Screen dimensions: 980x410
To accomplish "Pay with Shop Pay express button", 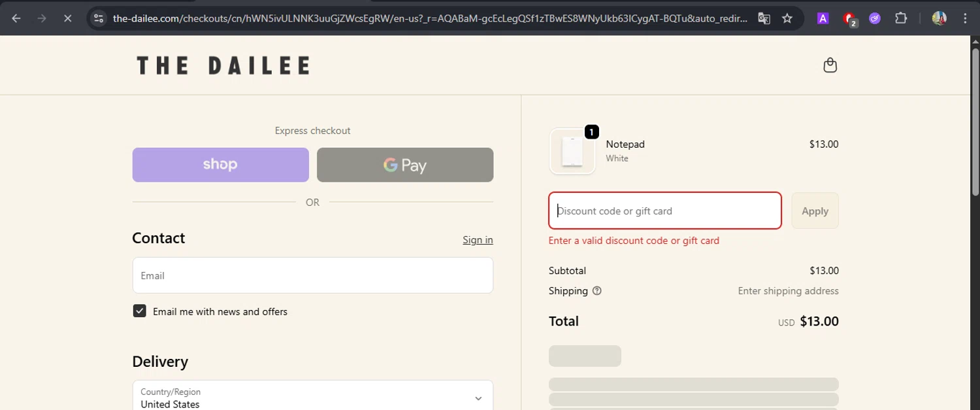I will (x=221, y=165).
